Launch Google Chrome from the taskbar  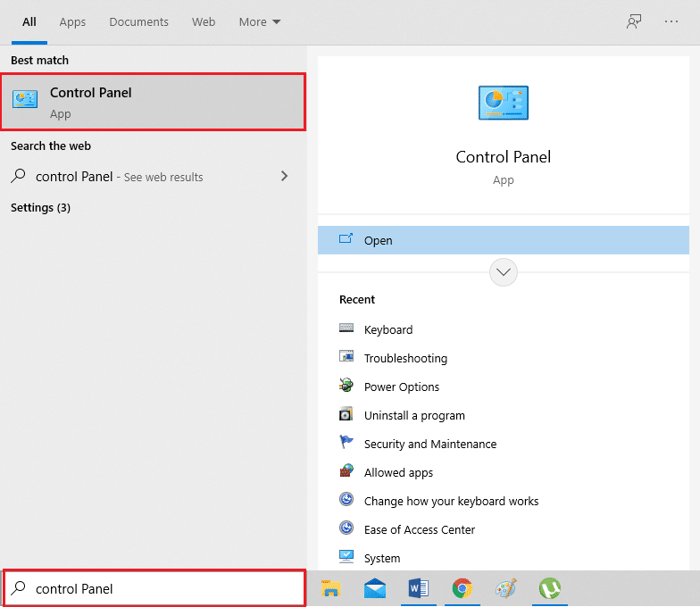462,588
